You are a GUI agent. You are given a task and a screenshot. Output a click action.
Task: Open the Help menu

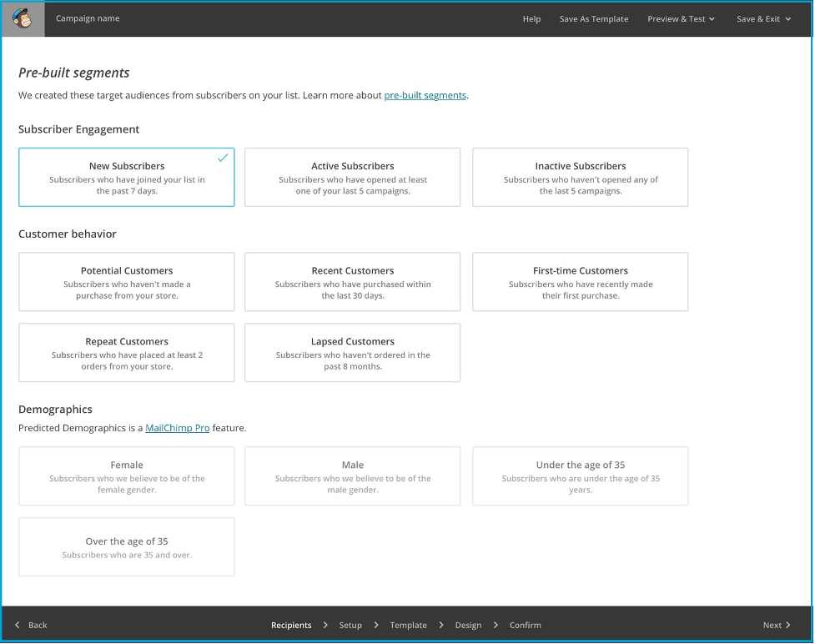click(531, 18)
